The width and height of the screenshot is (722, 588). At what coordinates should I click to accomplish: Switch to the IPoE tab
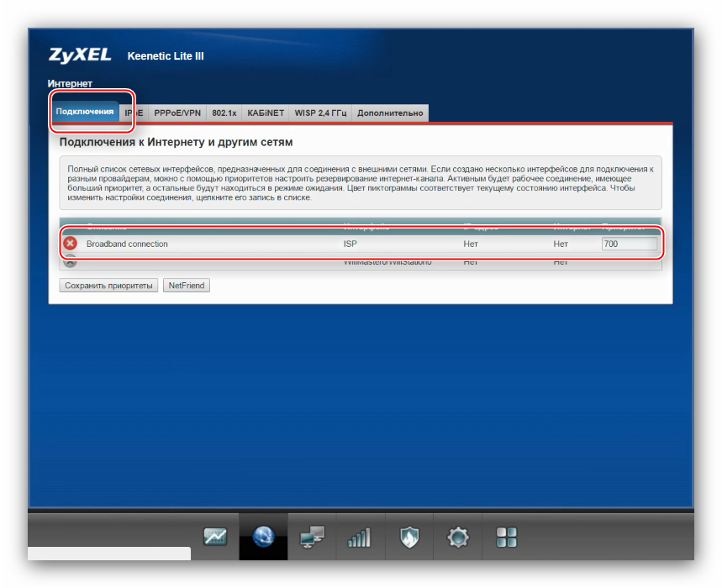point(134,113)
